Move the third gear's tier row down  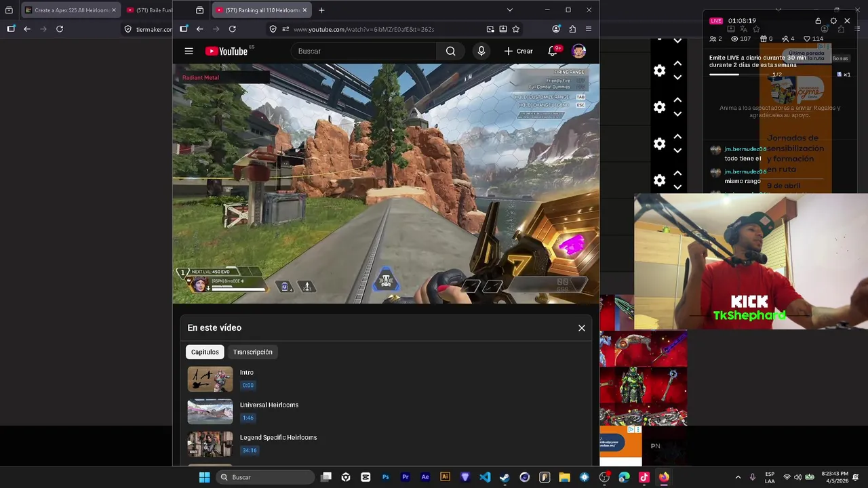point(677,150)
